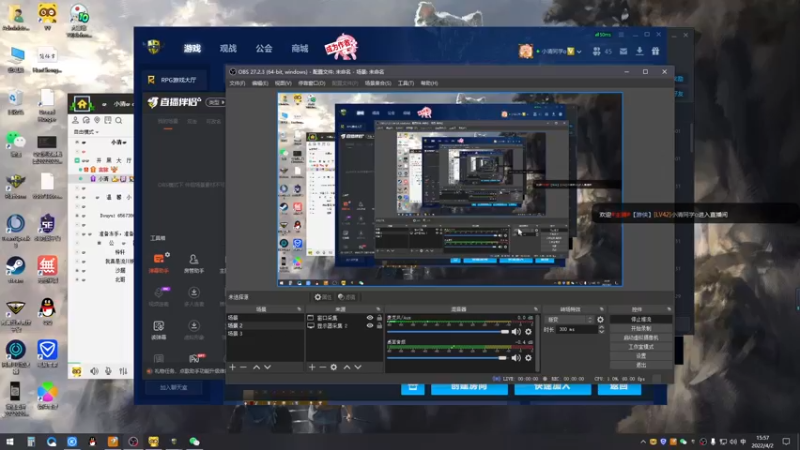The height and width of the screenshot is (450, 800).
Task: Pop out the 场景 dock panel
Action: pos(299,309)
